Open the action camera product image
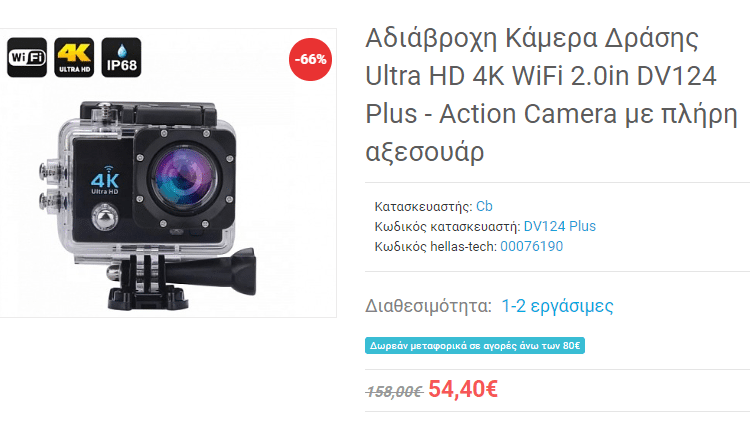This screenshot has width=750, height=429. [x=167, y=173]
